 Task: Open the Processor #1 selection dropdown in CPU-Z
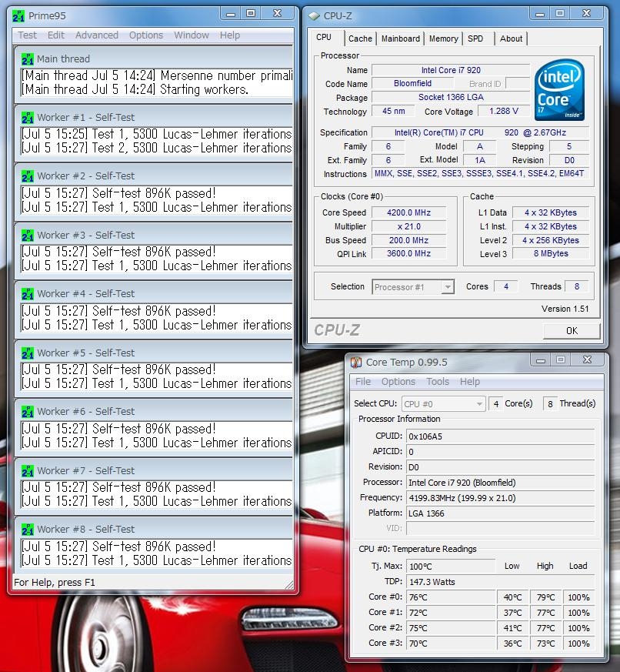[x=413, y=286]
